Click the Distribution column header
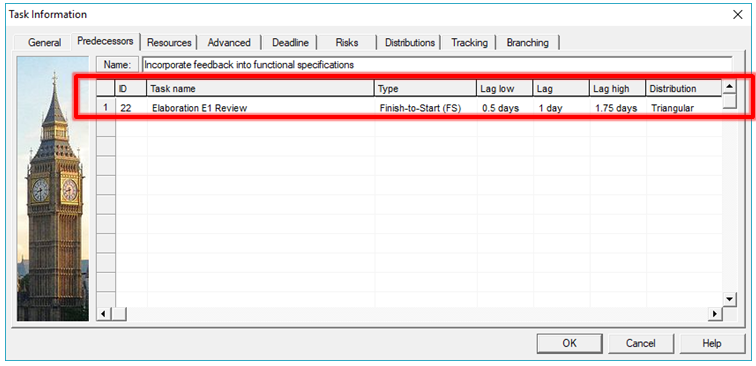Screen dimensions: 756x366 (x=684, y=89)
